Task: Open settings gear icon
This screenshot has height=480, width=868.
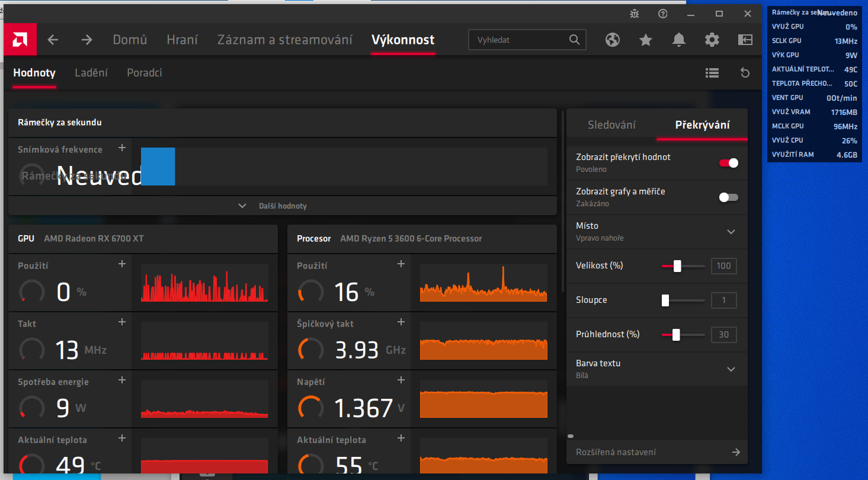Action: point(712,40)
